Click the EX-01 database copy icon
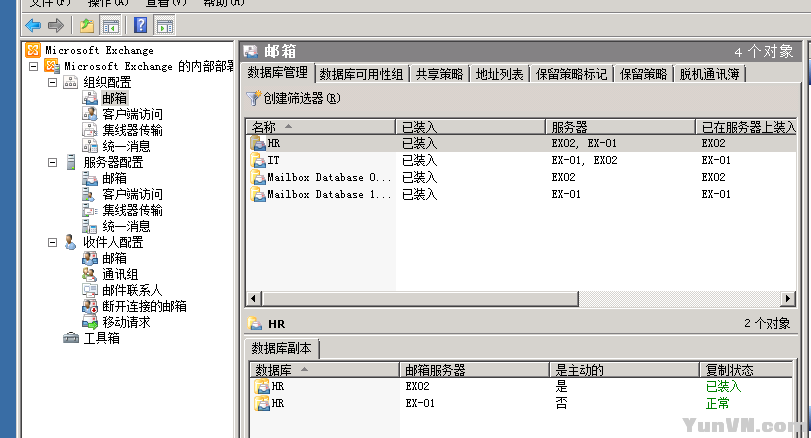The image size is (811, 438). [262, 403]
